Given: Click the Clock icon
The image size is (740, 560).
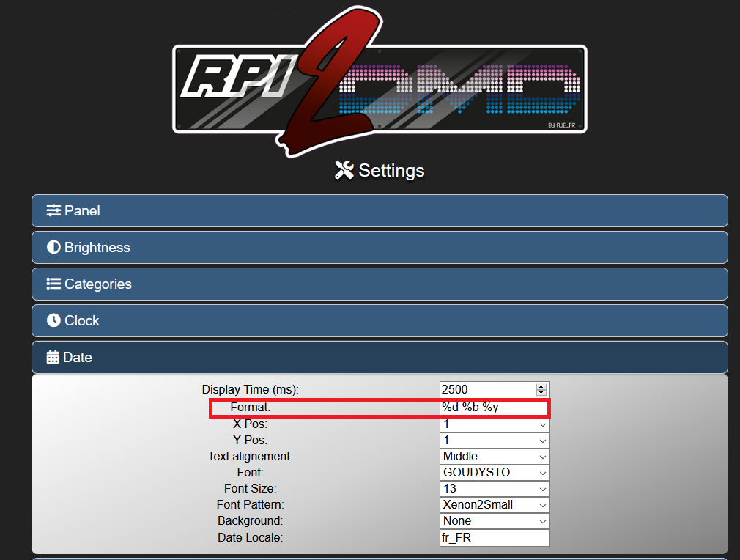Looking at the screenshot, I should click(53, 320).
